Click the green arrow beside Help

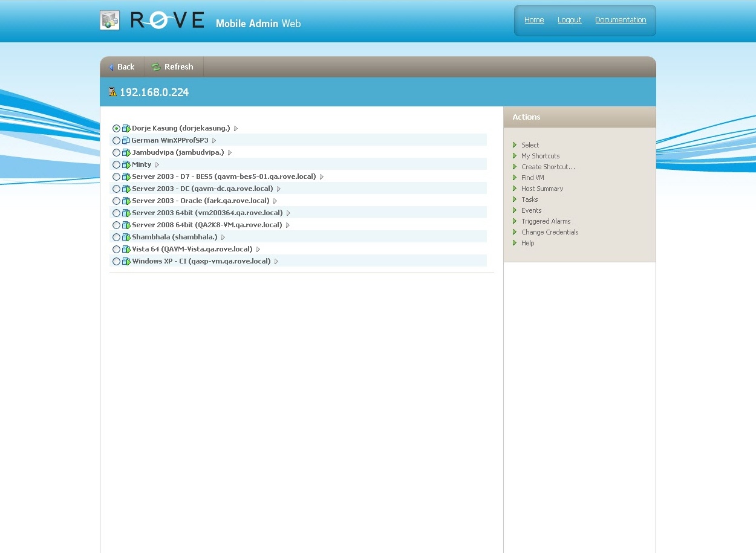(x=515, y=243)
